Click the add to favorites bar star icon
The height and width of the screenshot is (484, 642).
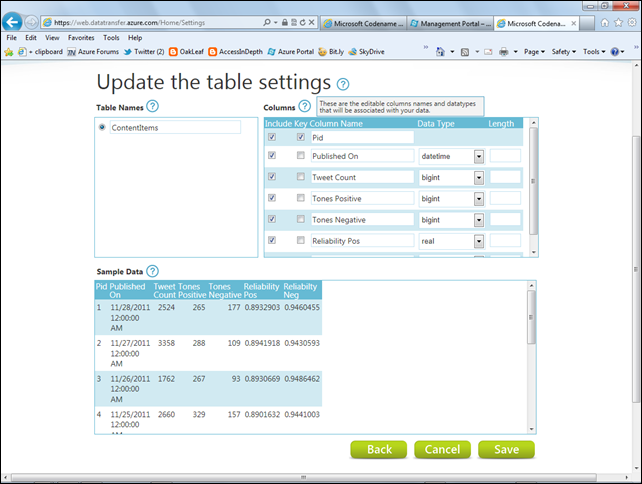(9, 52)
